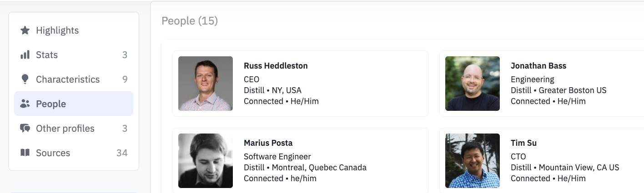Navigate to Sources section
The image size is (644, 193).
click(74, 153)
